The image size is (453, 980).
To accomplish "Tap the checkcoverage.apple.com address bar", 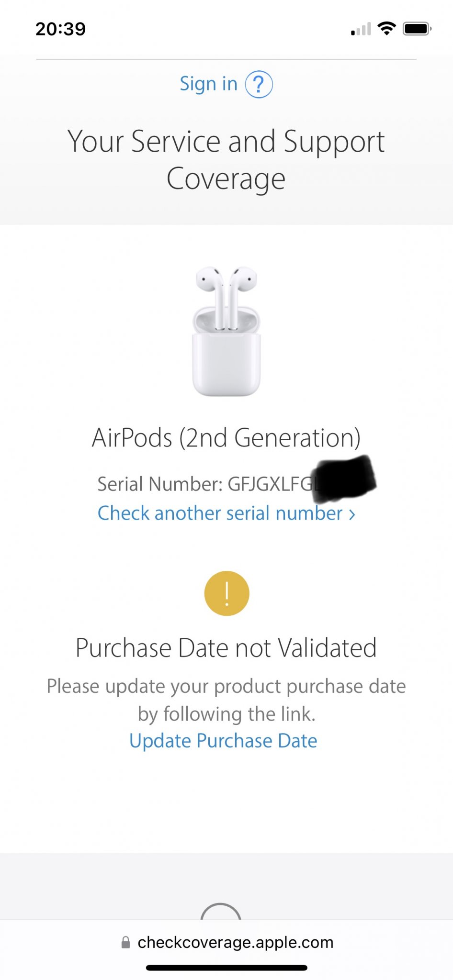I will tap(226, 942).
